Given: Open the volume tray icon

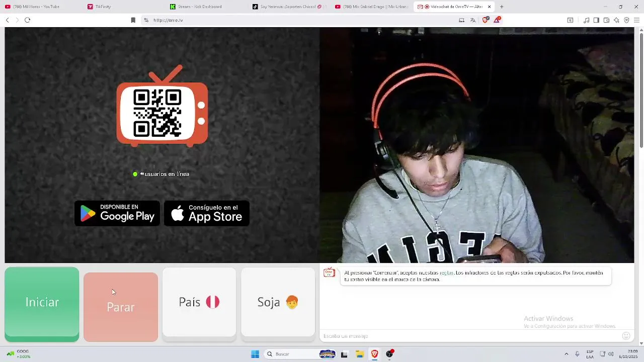Looking at the screenshot, I should click(611, 354).
